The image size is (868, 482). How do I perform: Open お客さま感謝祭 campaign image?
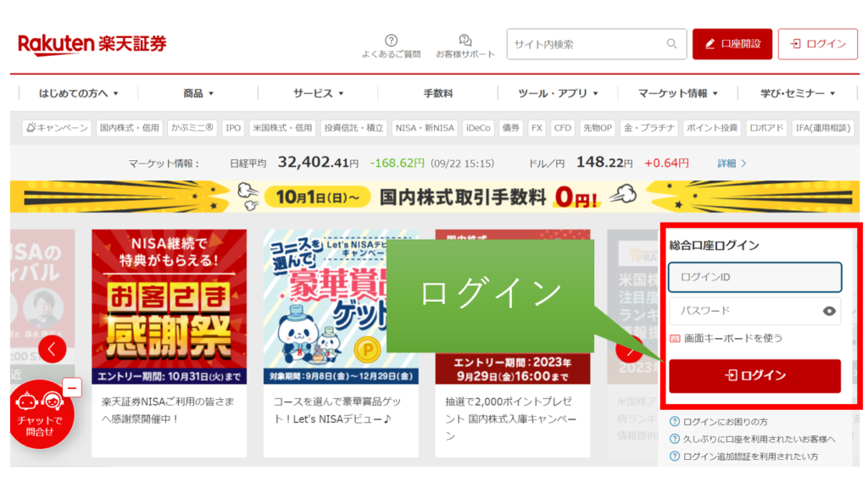pyautogui.click(x=169, y=307)
